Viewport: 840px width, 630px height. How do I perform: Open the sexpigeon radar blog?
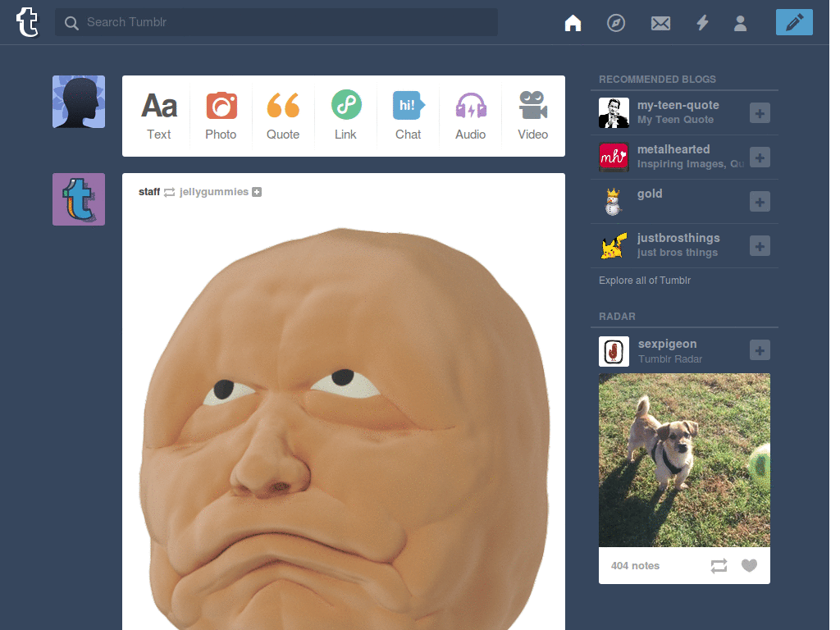pyautogui.click(x=667, y=344)
